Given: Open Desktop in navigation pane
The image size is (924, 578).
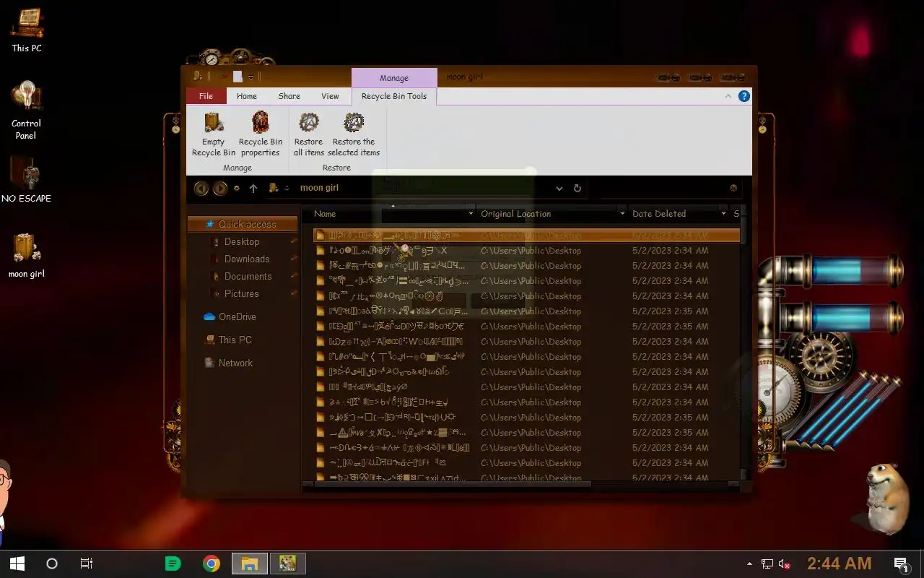Looking at the screenshot, I should point(242,241).
